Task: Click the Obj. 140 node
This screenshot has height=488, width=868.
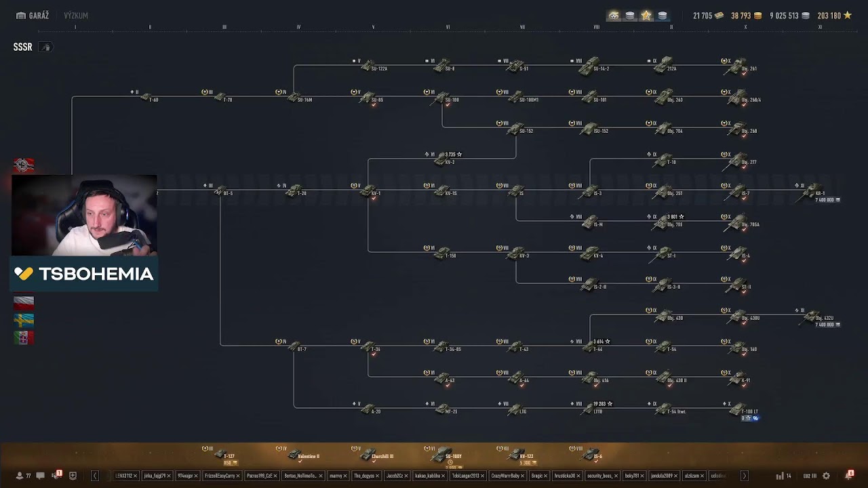Action: pos(738,347)
